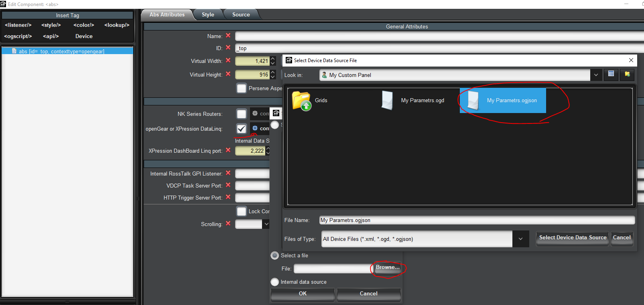
Task: Create a new folder in file dialog
Action: (x=627, y=75)
